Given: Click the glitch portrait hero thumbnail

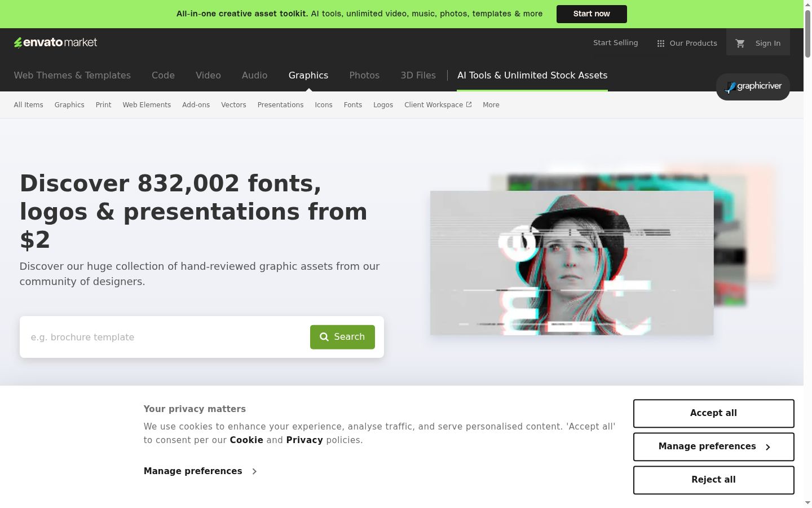Looking at the screenshot, I should 572,263.
